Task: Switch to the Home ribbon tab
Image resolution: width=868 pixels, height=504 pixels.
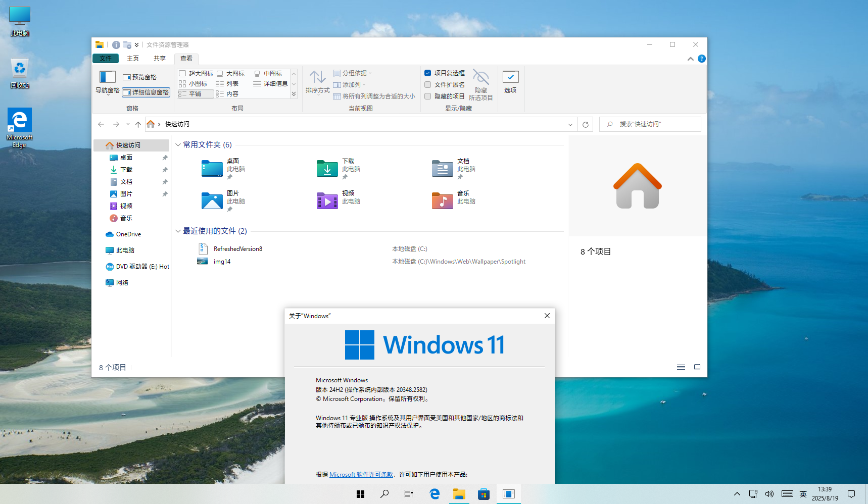Action: (133, 59)
